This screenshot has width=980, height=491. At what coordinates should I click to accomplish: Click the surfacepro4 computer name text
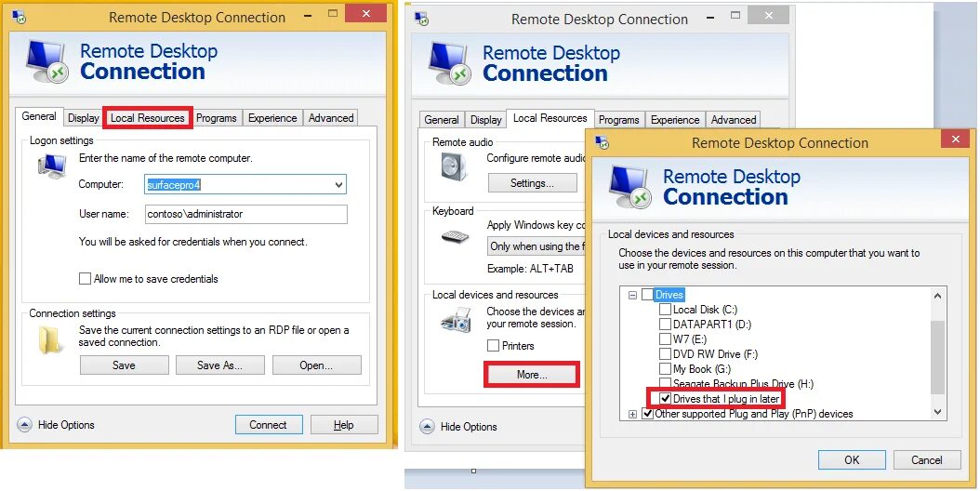[x=174, y=184]
